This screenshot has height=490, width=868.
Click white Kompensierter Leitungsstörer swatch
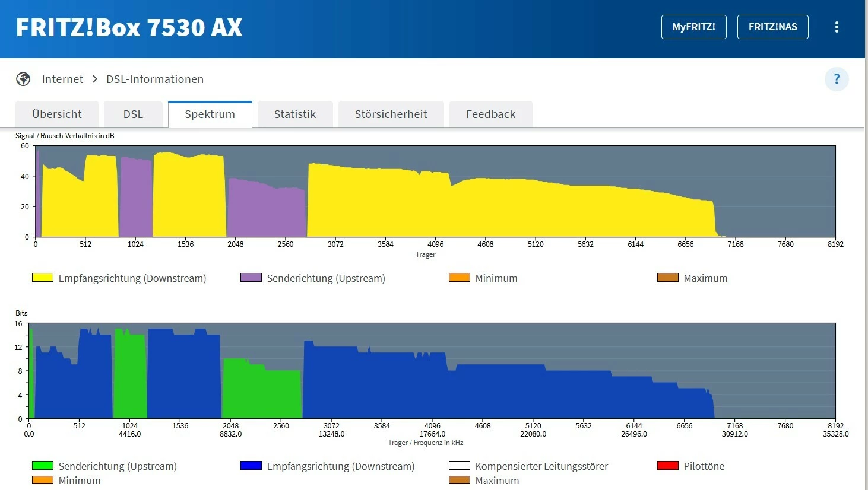pyautogui.click(x=460, y=466)
